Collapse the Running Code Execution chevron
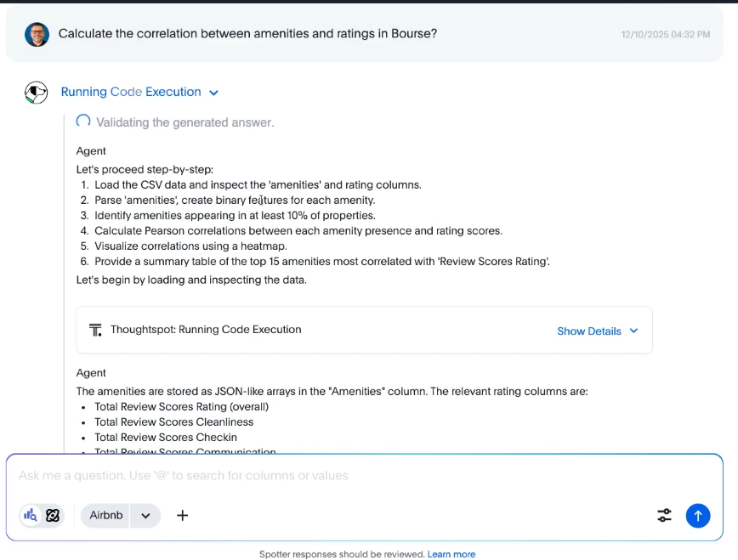 click(x=213, y=93)
